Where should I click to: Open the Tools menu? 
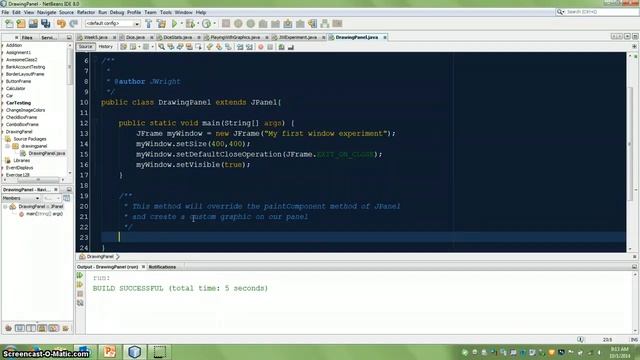pos(166,13)
